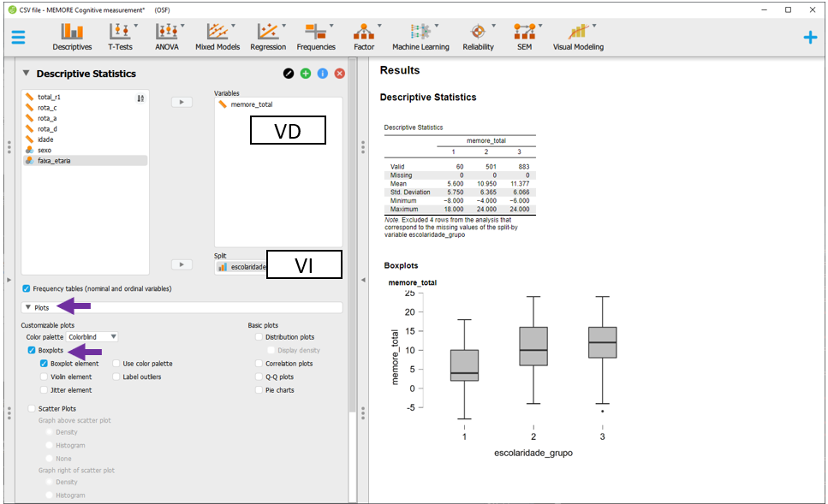The width and height of the screenshot is (828, 504).
Task: Toggle Frequency tables checkbox
Action: 27,289
